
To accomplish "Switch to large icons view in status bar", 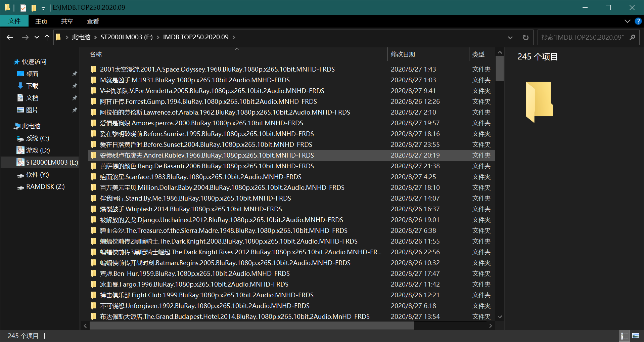I will click(635, 336).
